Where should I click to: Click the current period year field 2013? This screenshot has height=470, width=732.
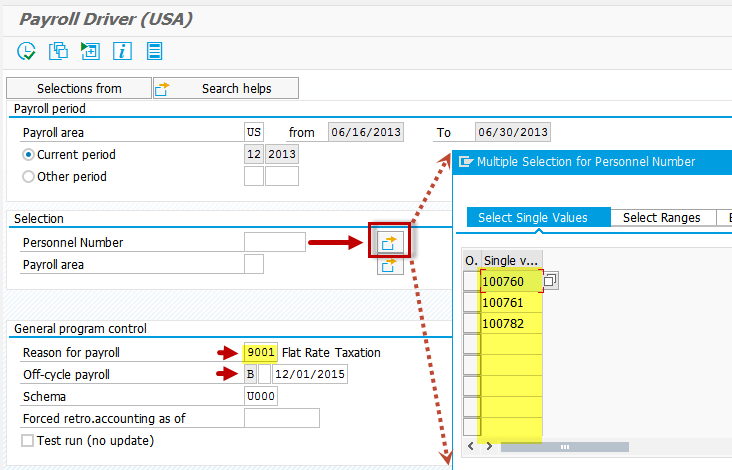[x=282, y=154]
